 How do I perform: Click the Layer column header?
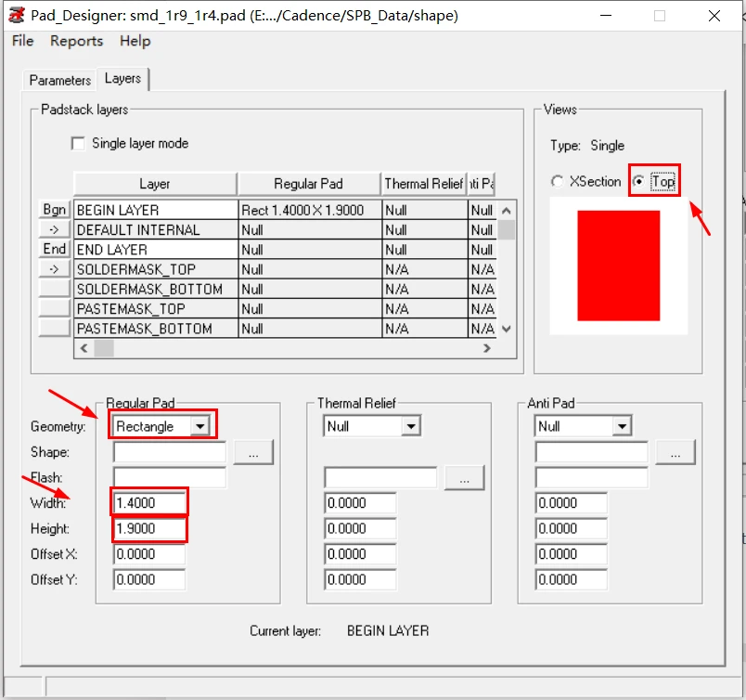click(x=155, y=184)
